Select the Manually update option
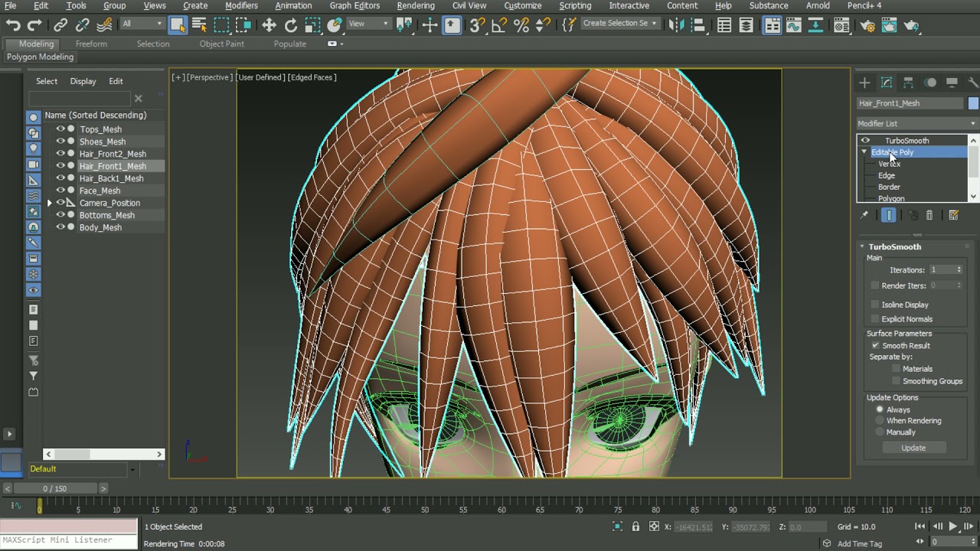Viewport: 980px width, 551px height. [880, 432]
